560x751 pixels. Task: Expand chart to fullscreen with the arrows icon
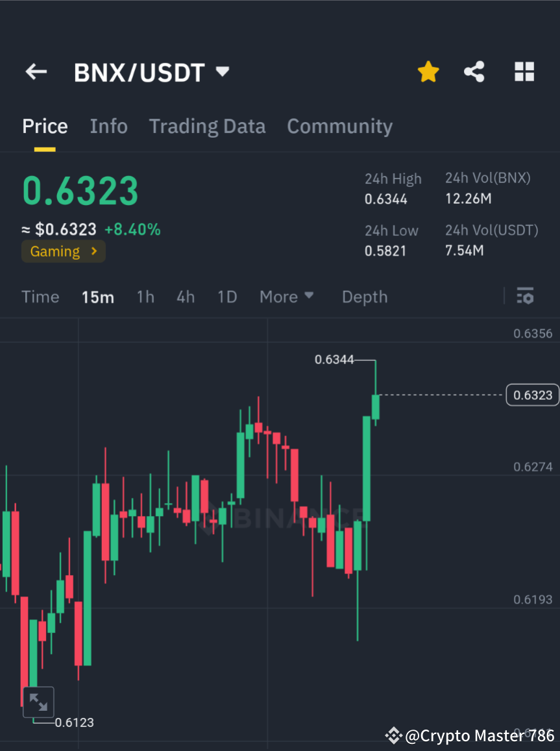tap(39, 702)
